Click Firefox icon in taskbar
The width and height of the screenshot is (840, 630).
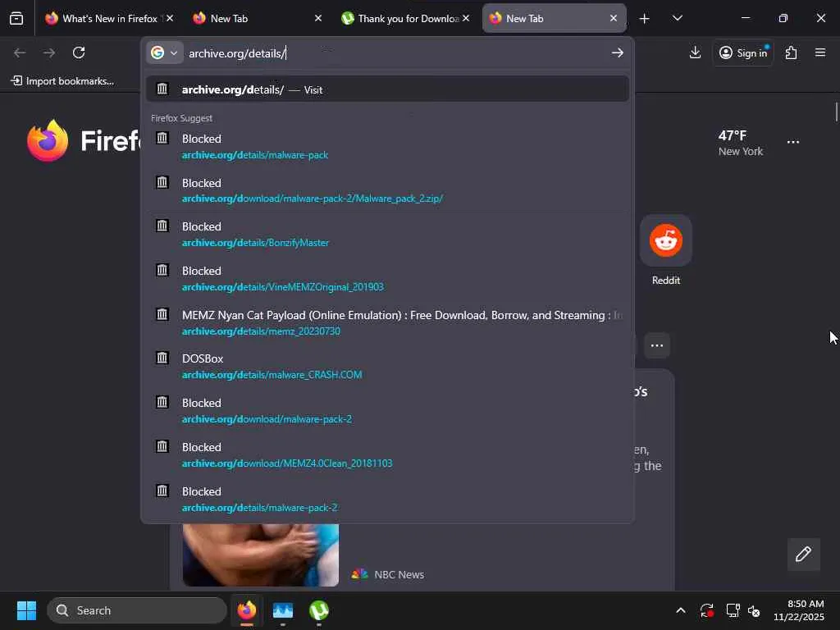click(x=247, y=610)
